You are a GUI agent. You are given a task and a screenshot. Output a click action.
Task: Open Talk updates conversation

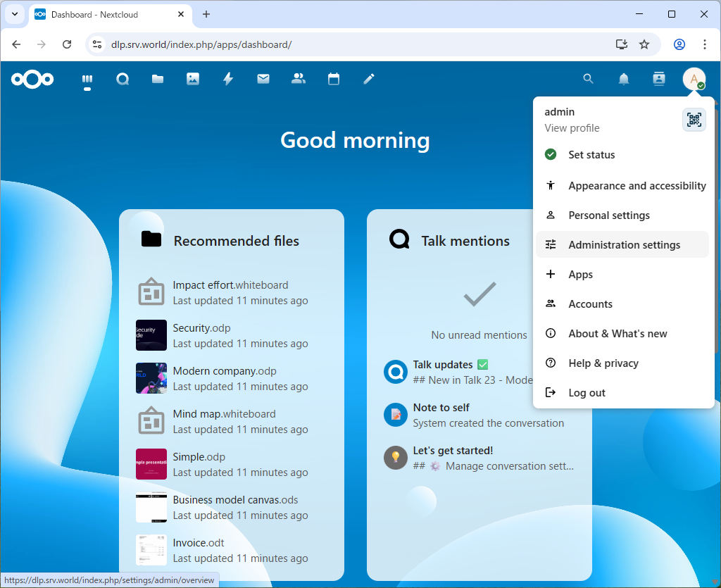click(x=458, y=372)
